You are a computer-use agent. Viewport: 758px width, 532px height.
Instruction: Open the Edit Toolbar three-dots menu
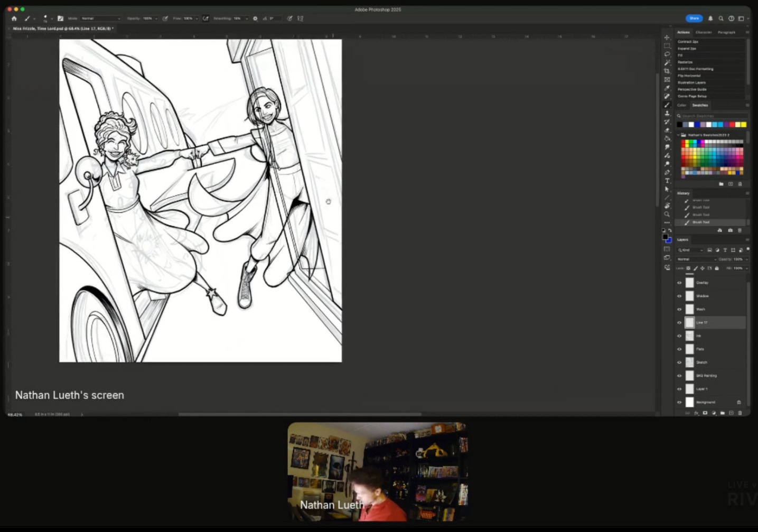(x=667, y=222)
